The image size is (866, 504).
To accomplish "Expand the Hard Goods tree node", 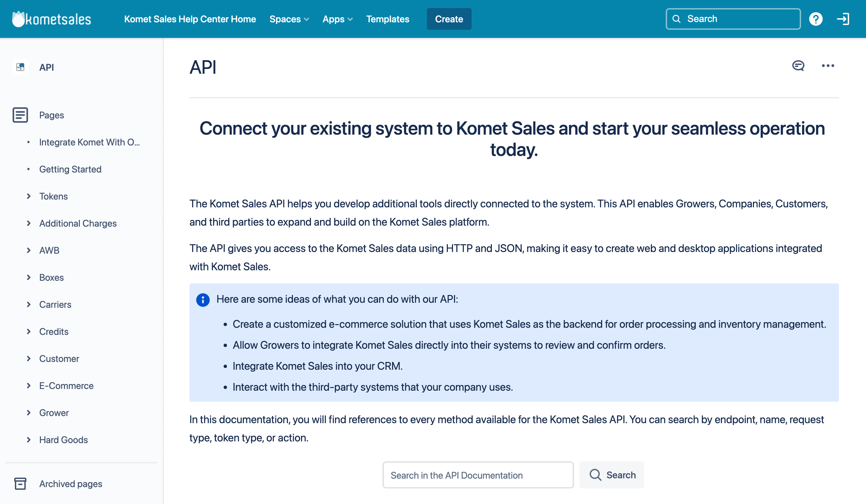I will pos(29,440).
